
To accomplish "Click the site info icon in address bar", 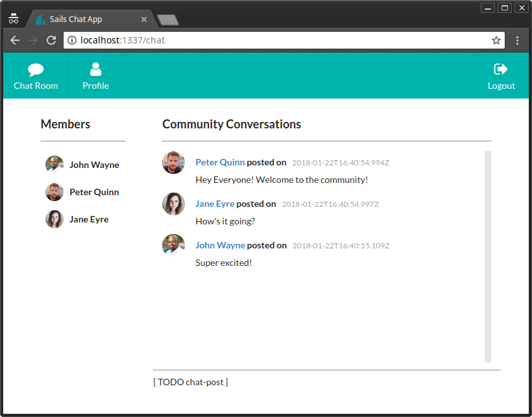I will coord(71,40).
